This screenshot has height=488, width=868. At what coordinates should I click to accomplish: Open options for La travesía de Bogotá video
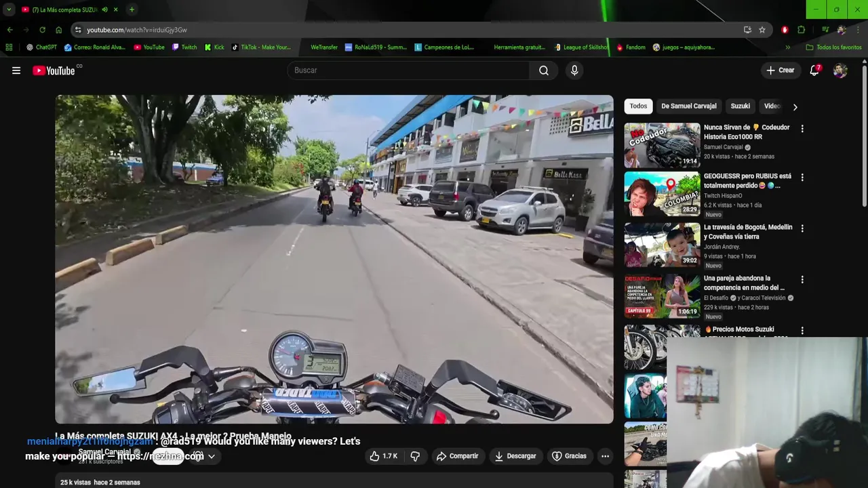(x=802, y=228)
